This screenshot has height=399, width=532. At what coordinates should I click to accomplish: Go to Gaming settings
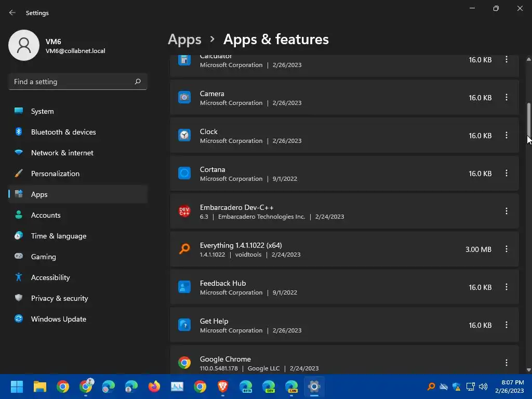tap(78, 257)
